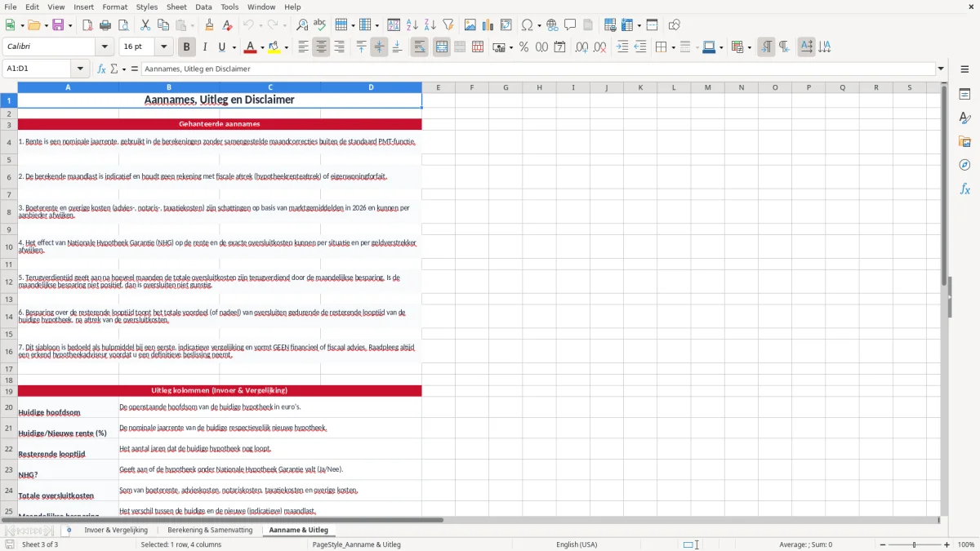Switch to Berekening & Samenvatting sheet tab
This screenshot has width=980, height=551.
pos(210,531)
